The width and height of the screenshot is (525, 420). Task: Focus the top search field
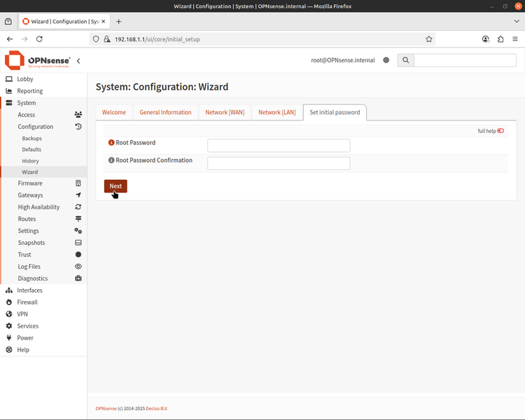465,60
